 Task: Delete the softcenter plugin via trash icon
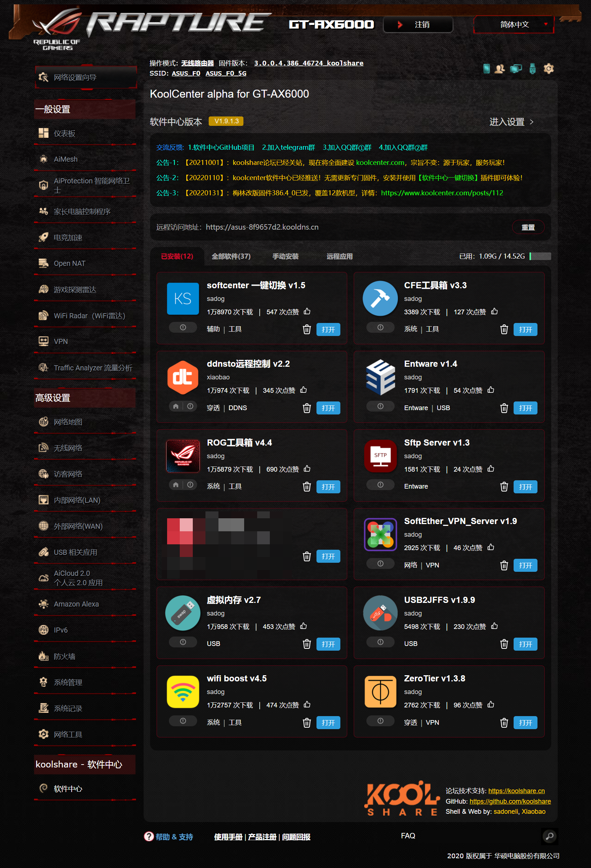(306, 329)
